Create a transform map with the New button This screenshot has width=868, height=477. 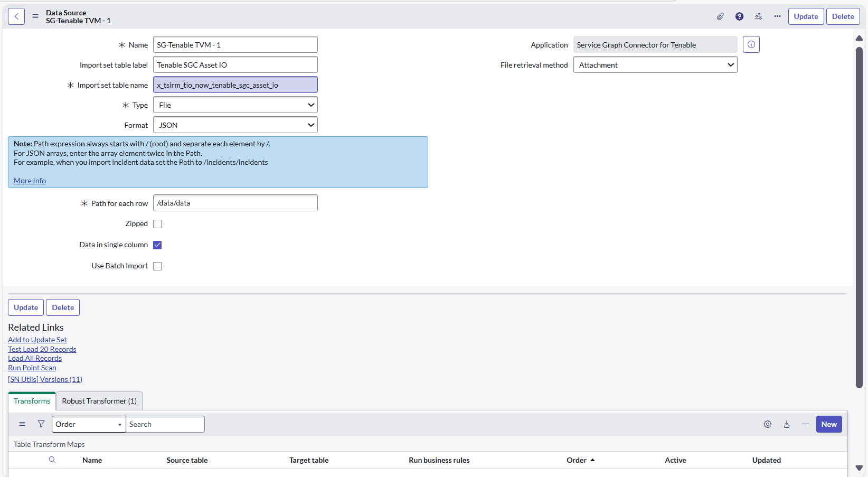(x=829, y=424)
